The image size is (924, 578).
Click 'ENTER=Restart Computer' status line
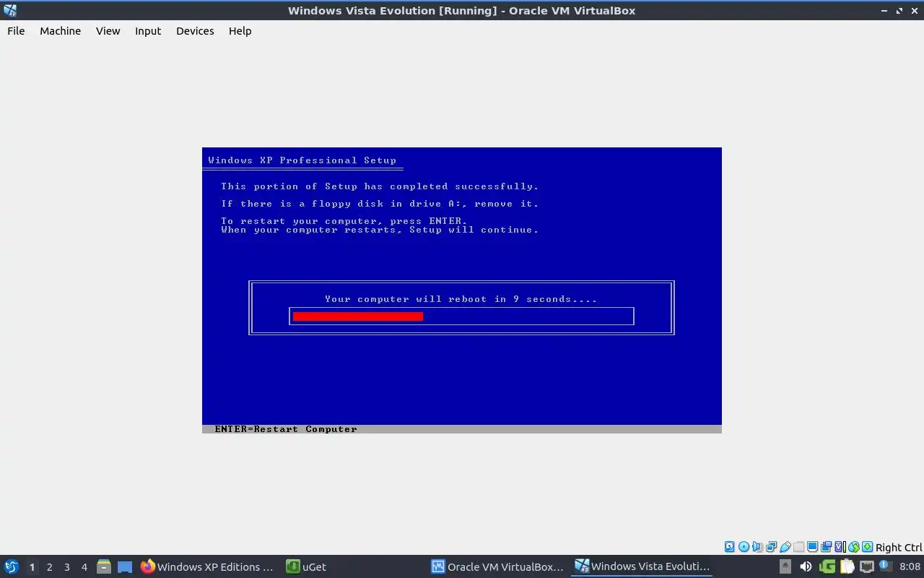coord(286,429)
